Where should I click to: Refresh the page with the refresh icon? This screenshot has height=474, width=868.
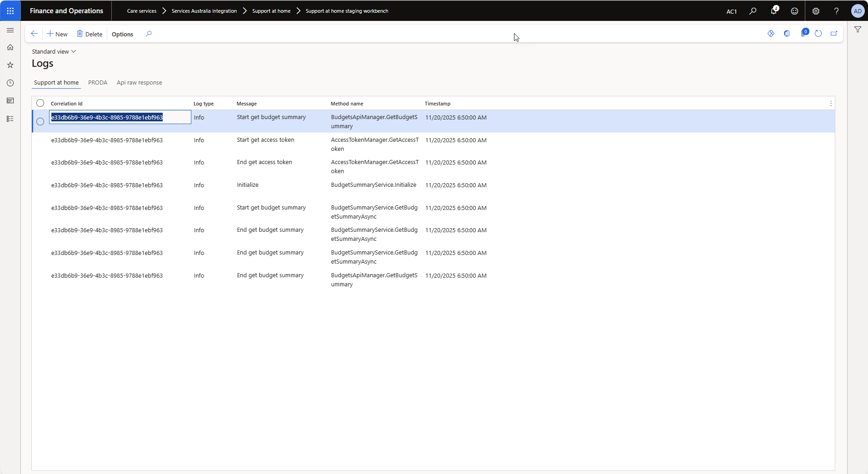pyautogui.click(x=818, y=34)
